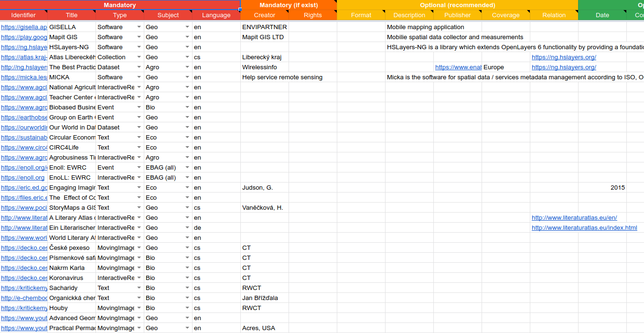Image resolution: width=644 pixels, height=333 pixels.
Task: Follow the https://eric.ed.gc identifier link
Action: 24,188
